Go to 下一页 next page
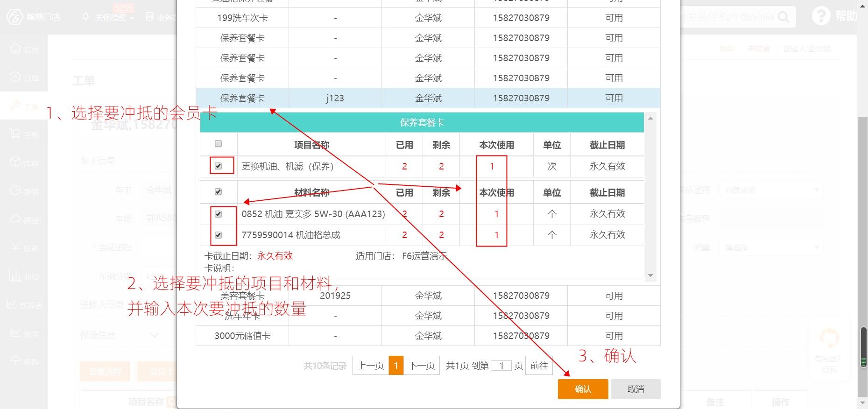 tap(422, 366)
